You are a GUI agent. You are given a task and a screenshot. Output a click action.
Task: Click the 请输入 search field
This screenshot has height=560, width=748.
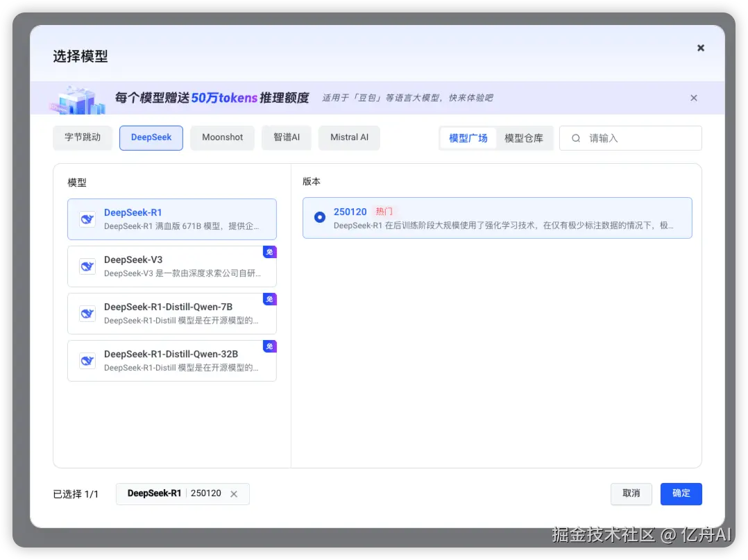click(630, 138)
